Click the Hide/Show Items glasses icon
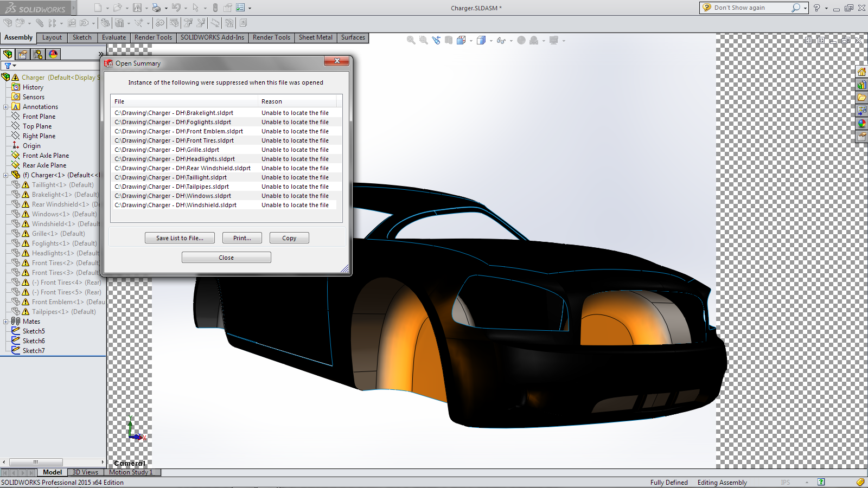868x488 pixels. [501, 40]
